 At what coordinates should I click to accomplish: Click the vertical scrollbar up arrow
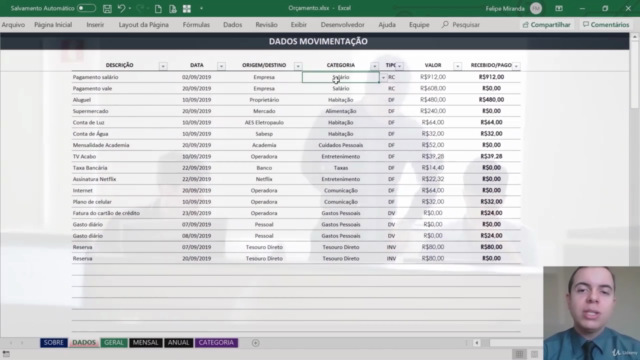click(x=635, y=37)
